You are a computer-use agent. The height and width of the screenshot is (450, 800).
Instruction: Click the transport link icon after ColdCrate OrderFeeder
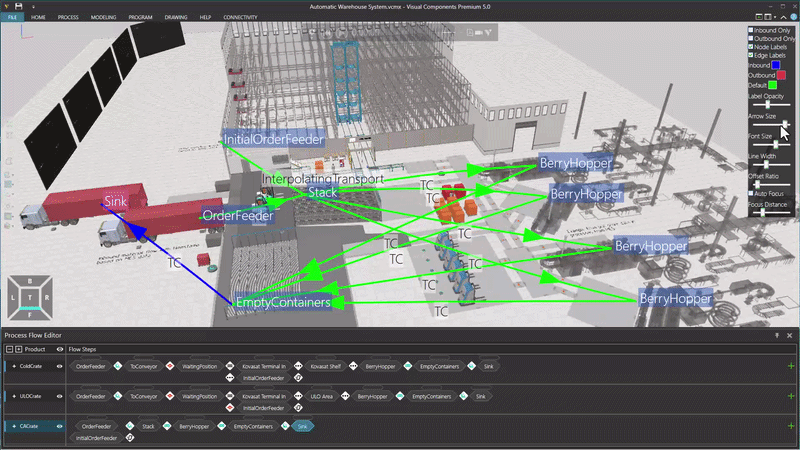coord(118,366)
